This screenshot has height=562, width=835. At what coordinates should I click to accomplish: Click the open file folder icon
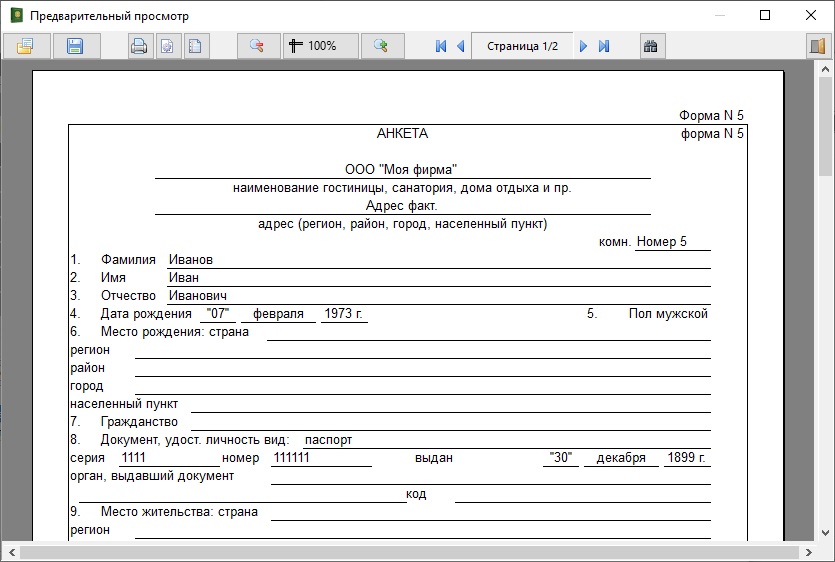[x=25, y=46]
